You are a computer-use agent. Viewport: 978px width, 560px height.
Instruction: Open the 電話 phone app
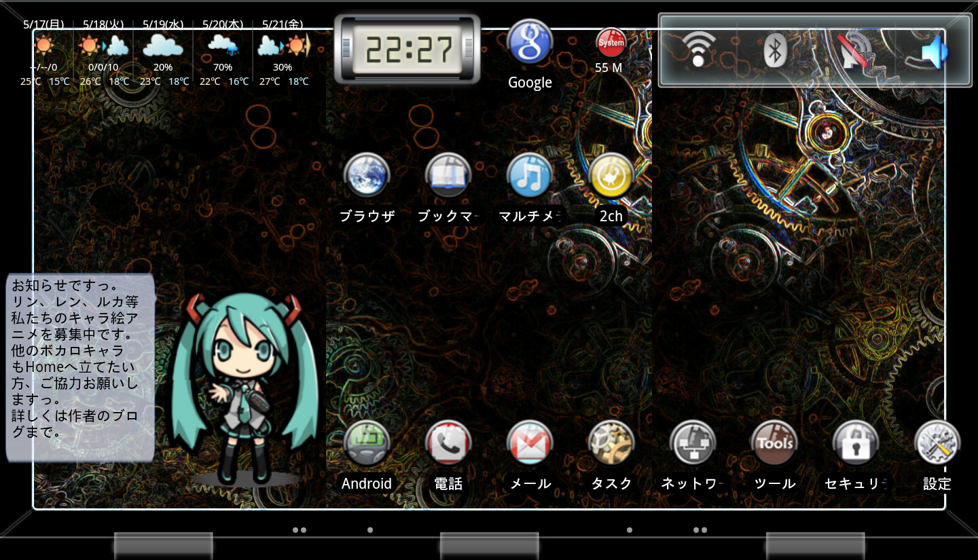(448, 443)
